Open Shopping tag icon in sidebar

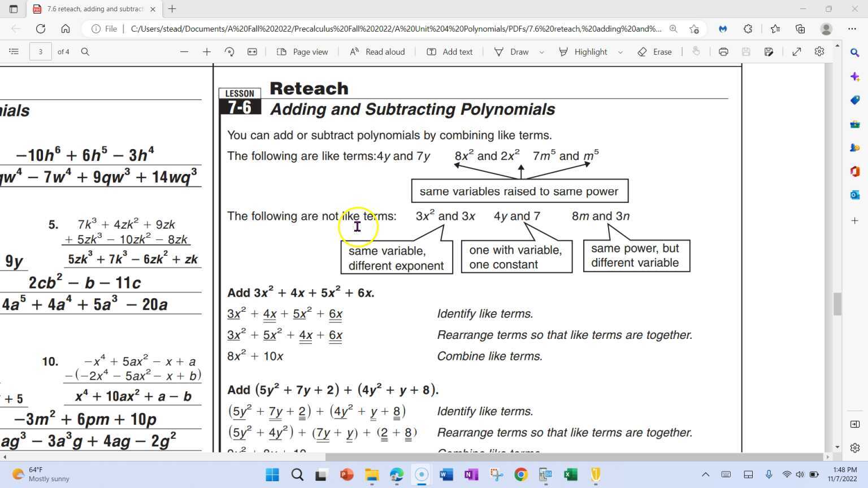coord(855,100)
